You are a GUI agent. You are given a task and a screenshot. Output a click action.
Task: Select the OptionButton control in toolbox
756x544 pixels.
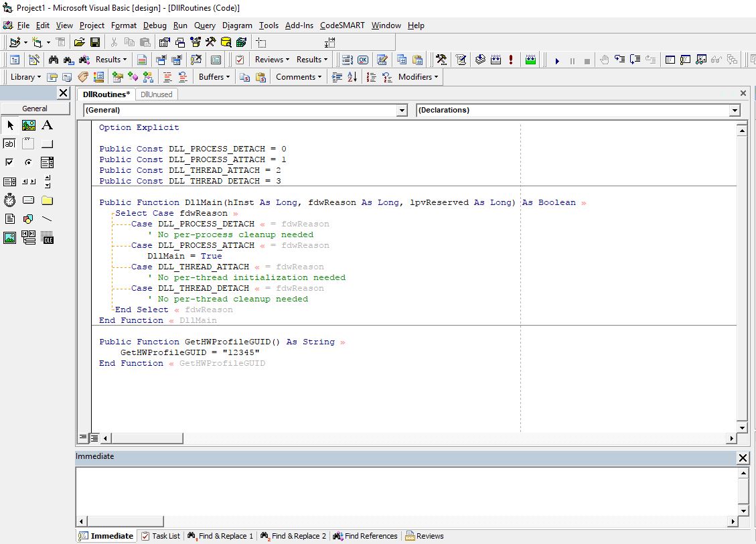click(x=28, y=163)
